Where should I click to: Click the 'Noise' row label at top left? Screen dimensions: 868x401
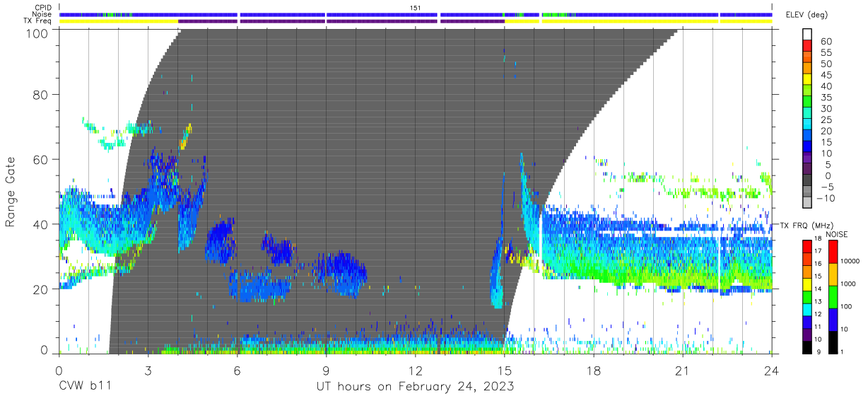coord(43,14)
